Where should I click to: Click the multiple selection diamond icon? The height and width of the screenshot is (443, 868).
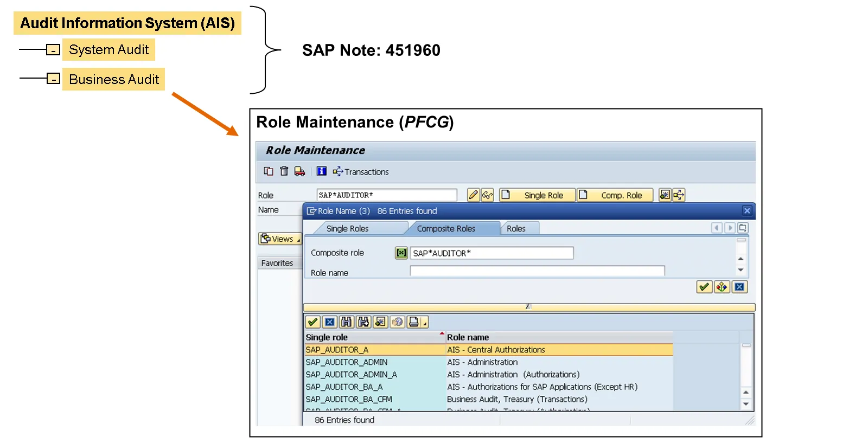pyautogui.click(x=722, y=287)
